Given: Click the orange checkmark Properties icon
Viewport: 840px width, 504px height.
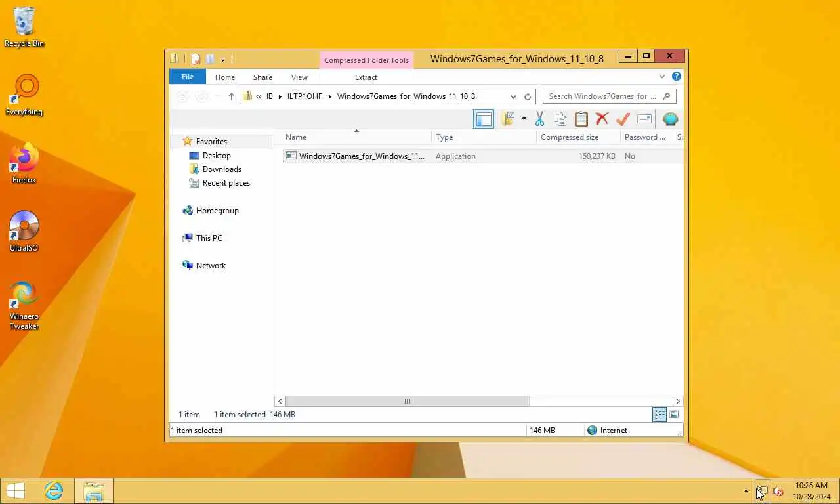Looking at the screenshot, I should 623,119.
